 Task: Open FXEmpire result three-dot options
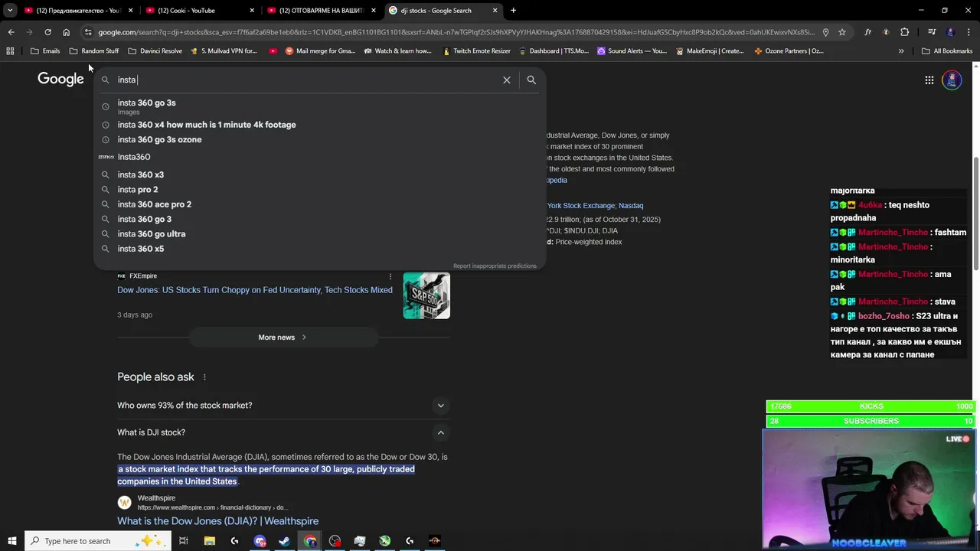coord(390,276)
